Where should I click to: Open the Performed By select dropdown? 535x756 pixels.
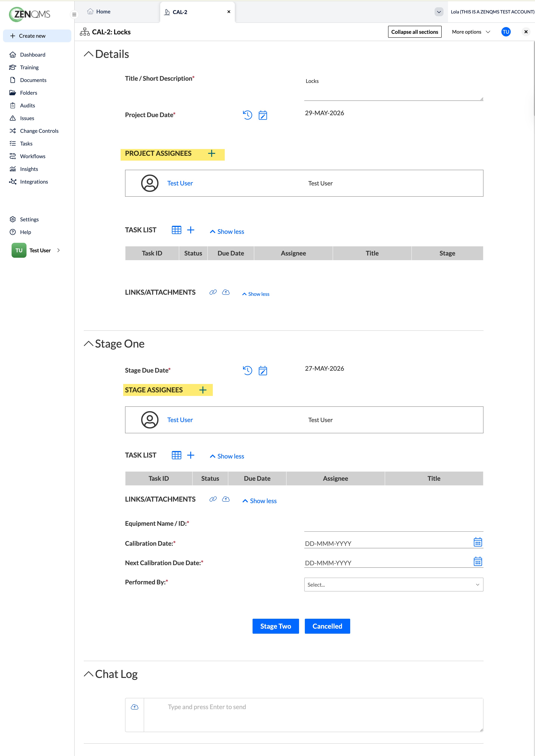(394, 585)
